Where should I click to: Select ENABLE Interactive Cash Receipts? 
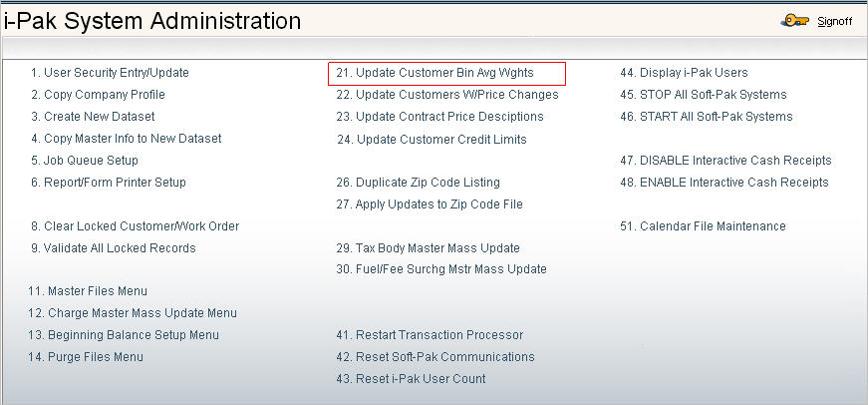[724, 183]
